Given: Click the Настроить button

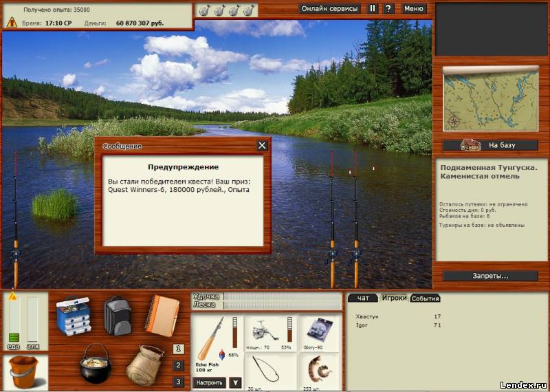Looking at the screenshot, I should (x=210, y=382).
